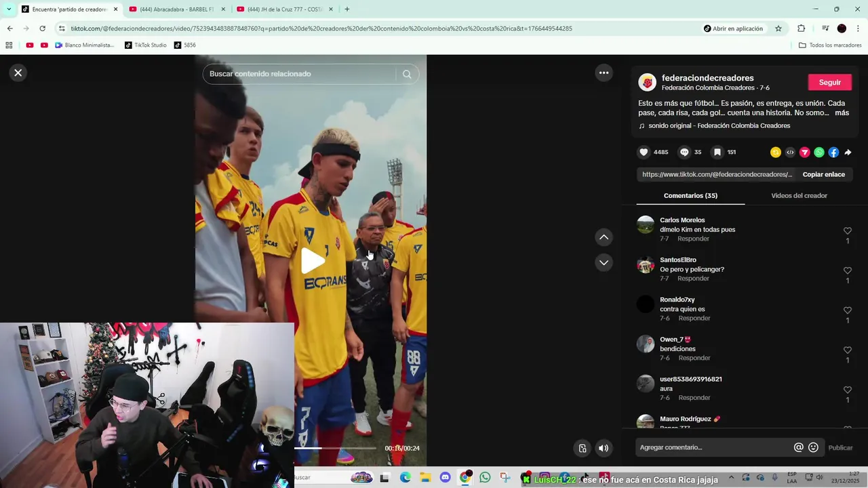Go to next video with down arrow
Screen dimensions: 868x488
pyautogui.click(x=604, y=262)
